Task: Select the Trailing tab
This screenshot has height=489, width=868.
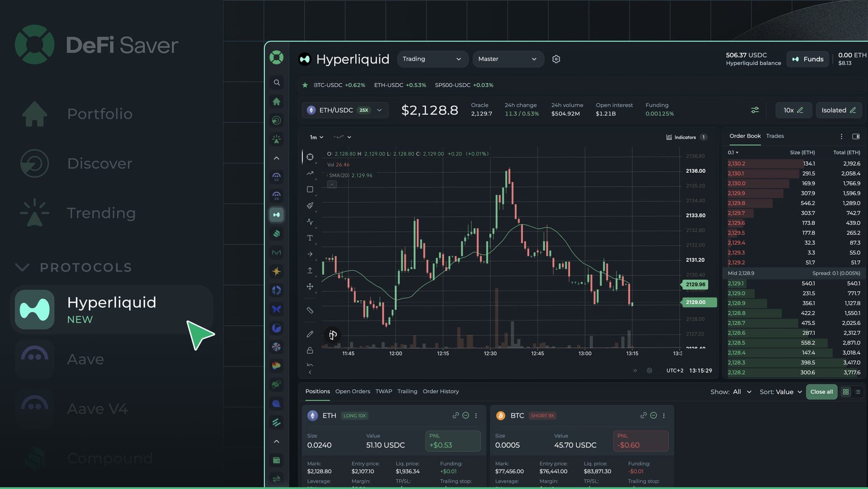Action: click(407, 391)
